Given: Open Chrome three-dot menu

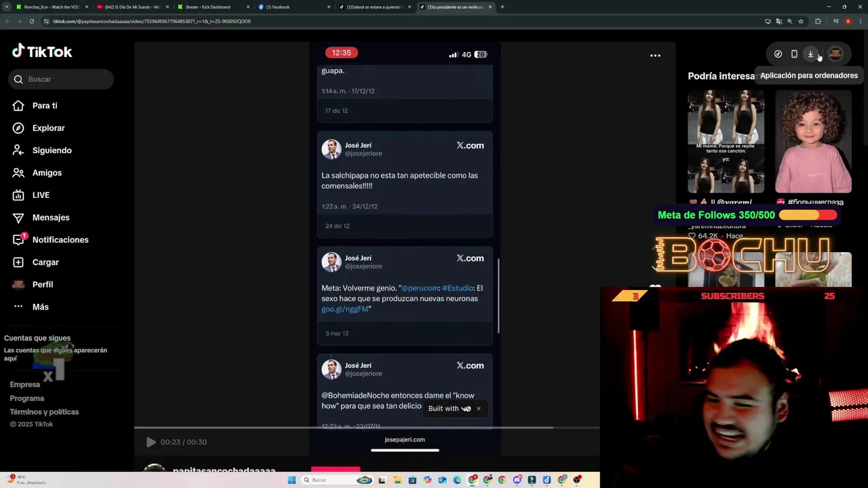Looking at the screenshot, I should (861, 21).
